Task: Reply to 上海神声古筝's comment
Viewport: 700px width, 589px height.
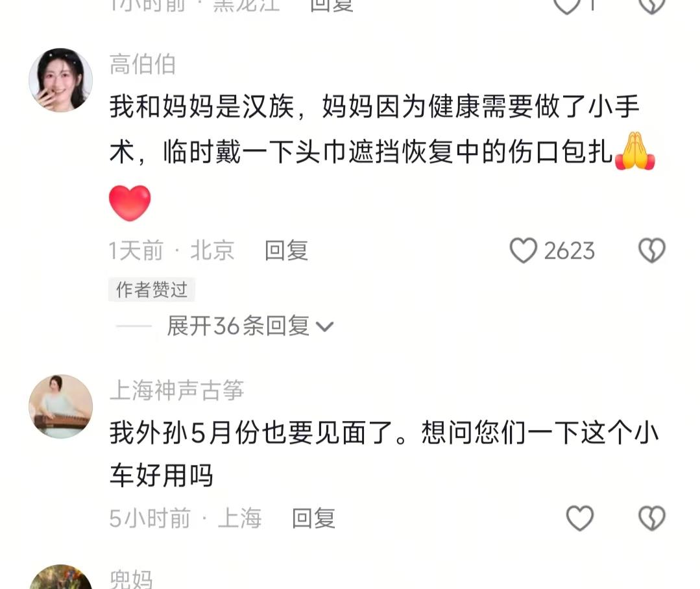Action: (x=313, y=518)
